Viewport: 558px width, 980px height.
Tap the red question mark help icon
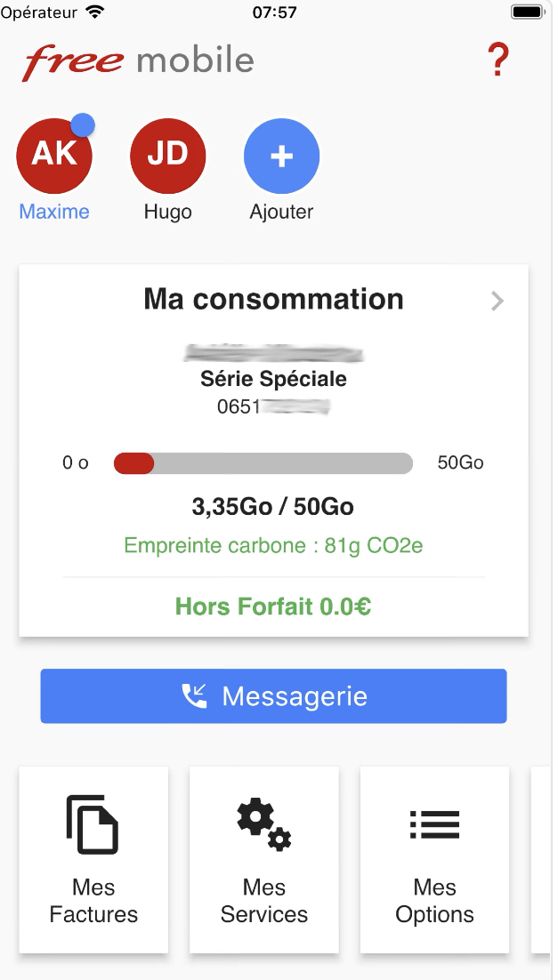click(x=498, y=60)
